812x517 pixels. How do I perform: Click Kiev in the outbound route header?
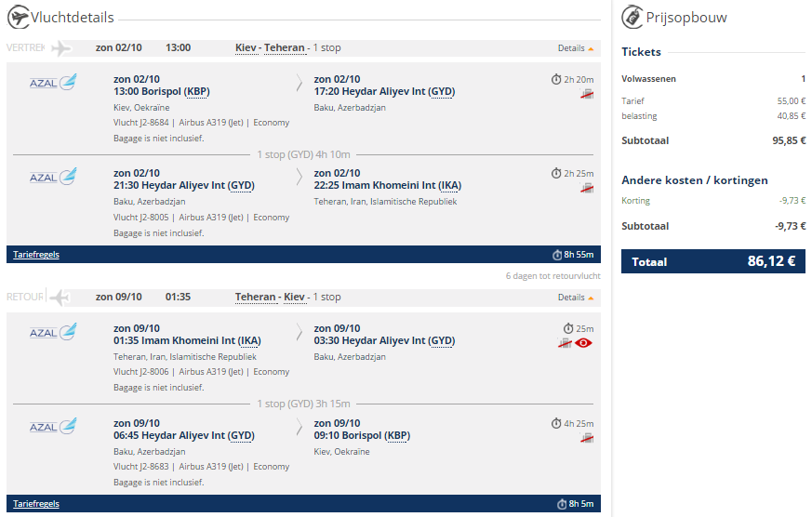(x=246, y=47)
